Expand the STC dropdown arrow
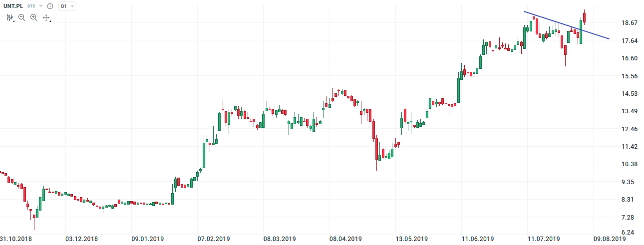 click(x=41, y=6)
